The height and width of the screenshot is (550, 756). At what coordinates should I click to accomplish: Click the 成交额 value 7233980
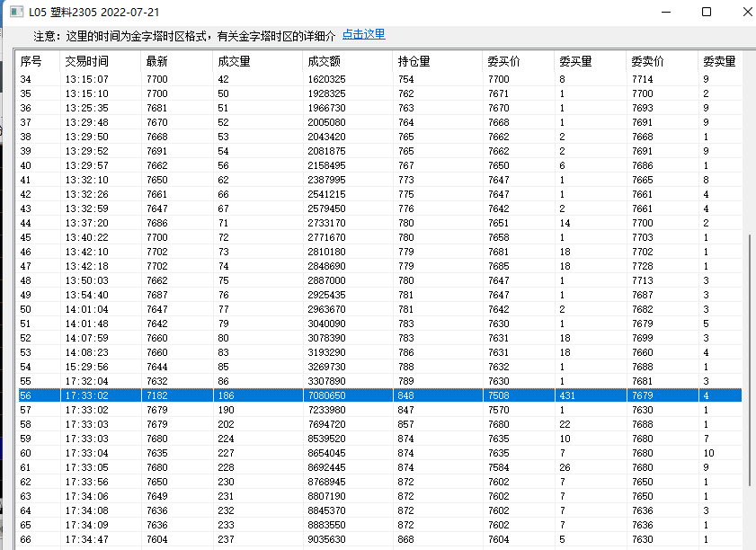[x=326, y=410]
